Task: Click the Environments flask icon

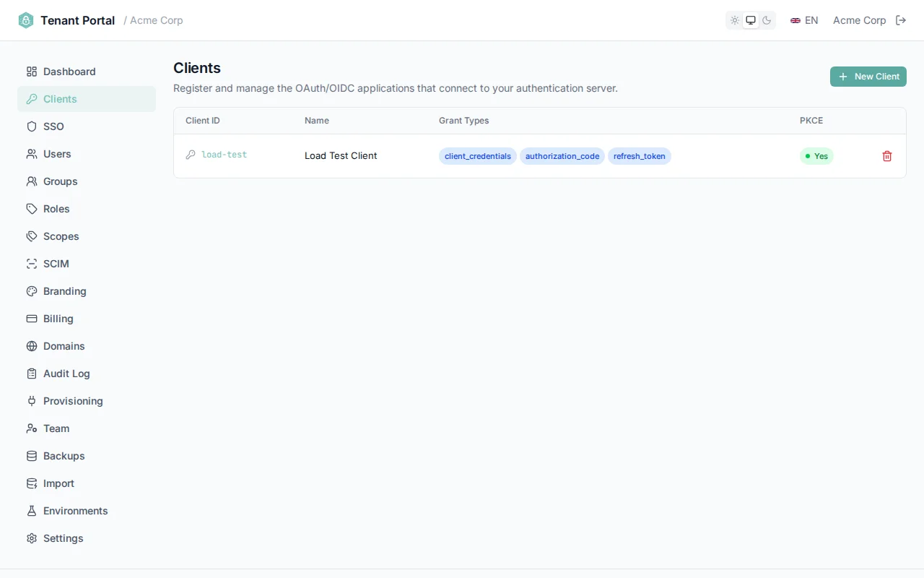Action: [x=32, y=511]
